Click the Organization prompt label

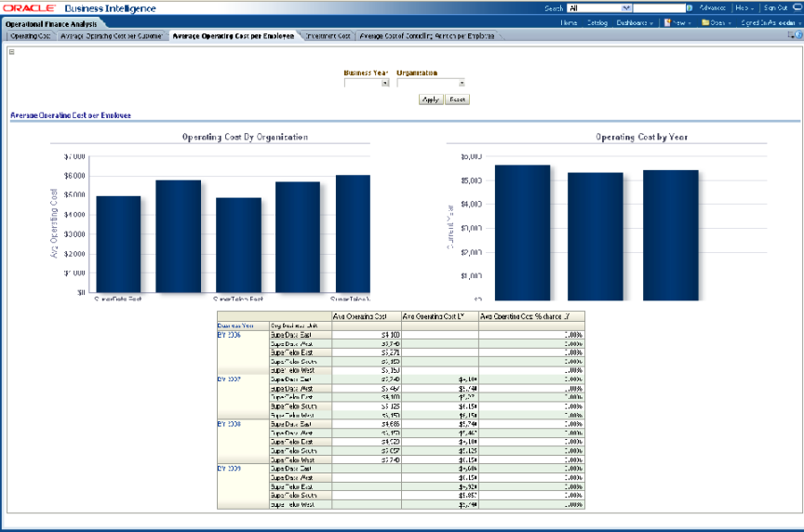[417, 73]
